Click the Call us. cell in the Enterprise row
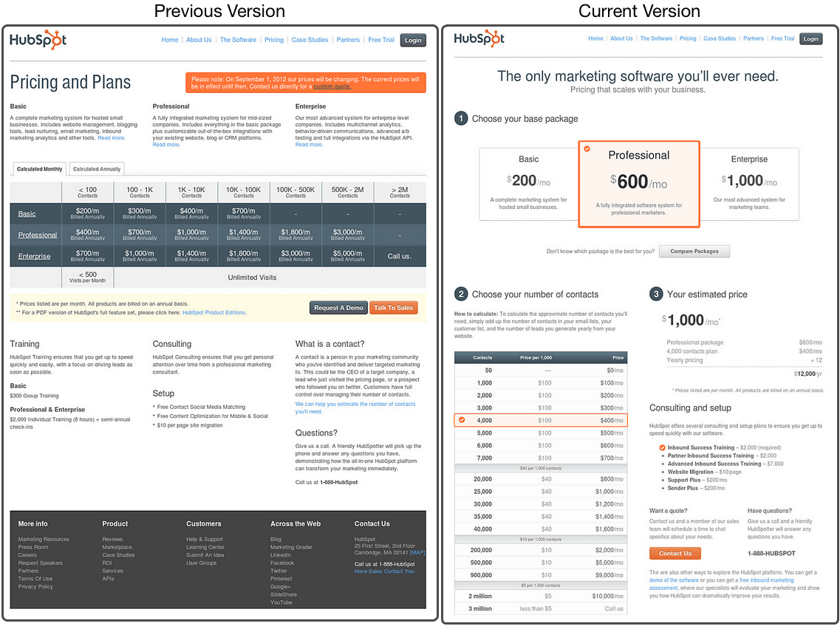The height and width of the screenshot is (626, 840). pyautogui.click(x=400, y=256)
